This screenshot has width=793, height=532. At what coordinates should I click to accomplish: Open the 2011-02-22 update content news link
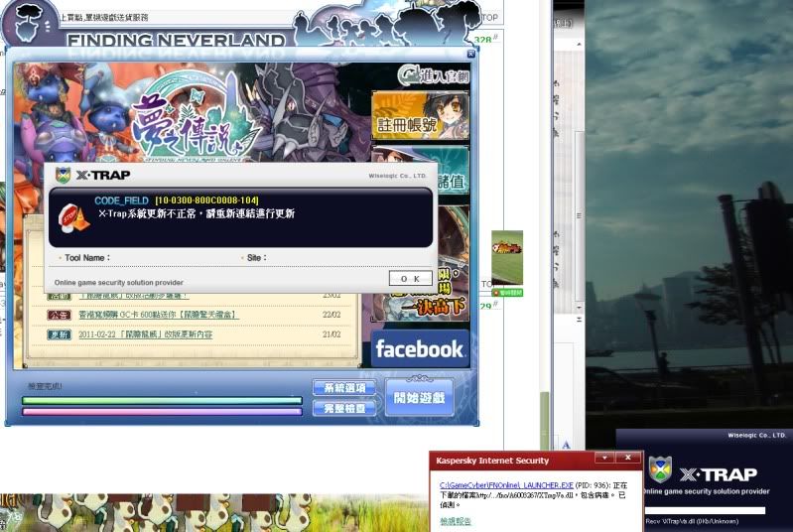pyautogui.click(x=146, y=334)
